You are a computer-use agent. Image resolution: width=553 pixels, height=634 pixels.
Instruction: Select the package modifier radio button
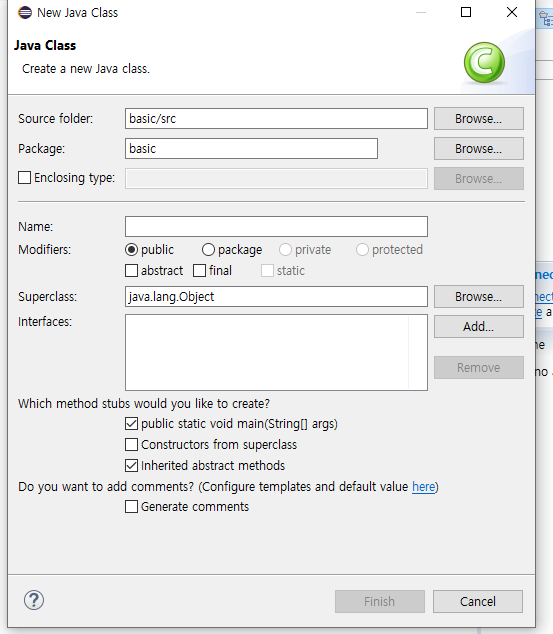[x=208, y=250]
